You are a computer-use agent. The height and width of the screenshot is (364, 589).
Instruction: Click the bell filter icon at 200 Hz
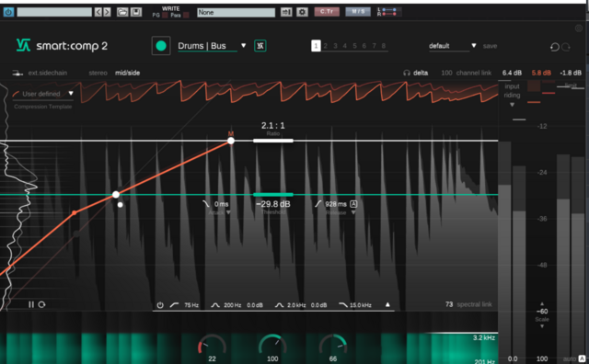214,305
